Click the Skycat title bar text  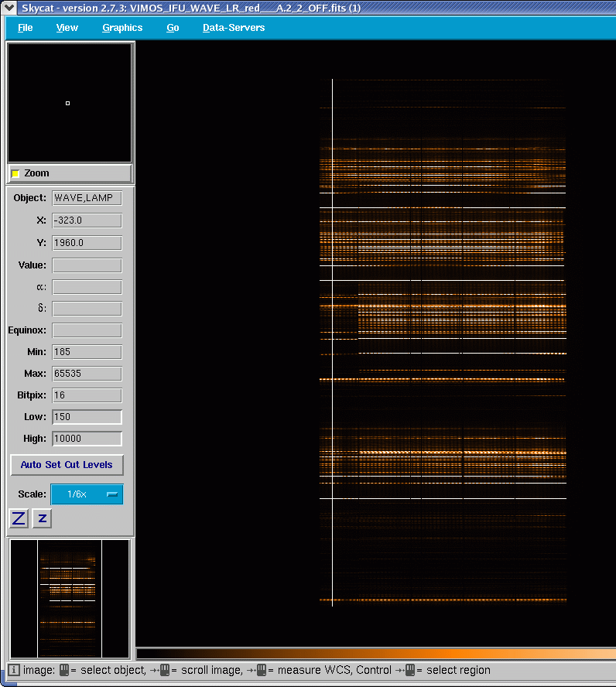pyautogui.click(x=191, y=8)
